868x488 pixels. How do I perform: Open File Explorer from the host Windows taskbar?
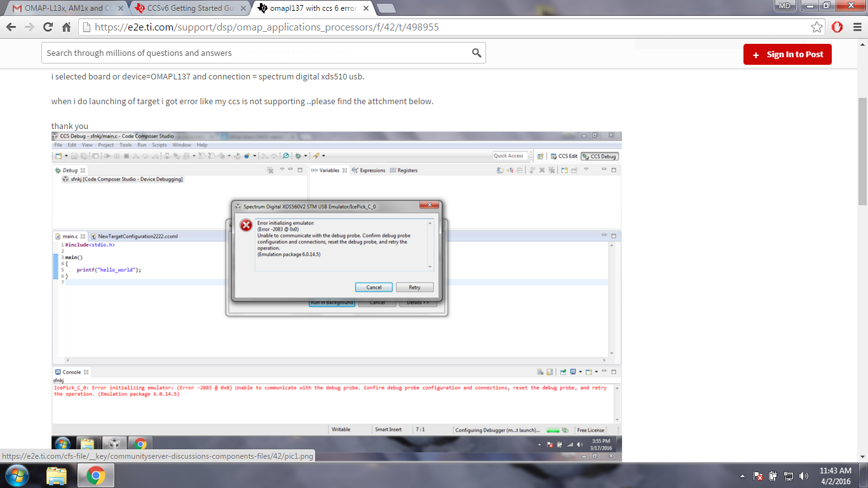click(57, 475)
